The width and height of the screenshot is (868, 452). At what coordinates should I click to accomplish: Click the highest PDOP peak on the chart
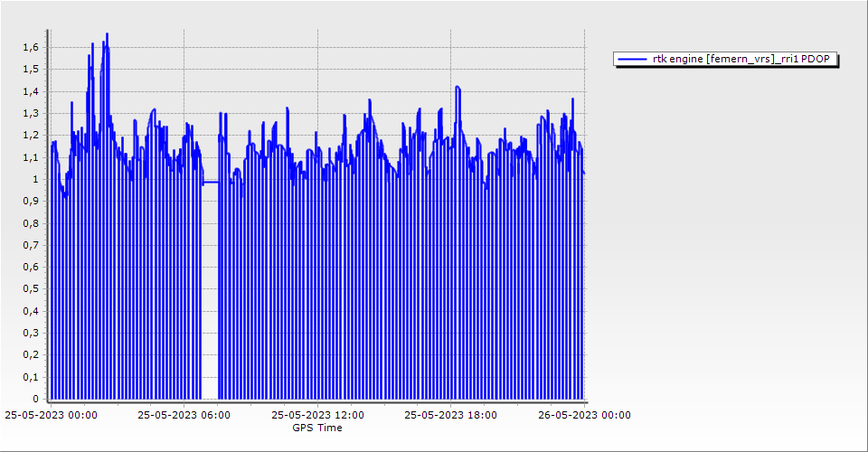pyautogui.click(x=107, y=34)
